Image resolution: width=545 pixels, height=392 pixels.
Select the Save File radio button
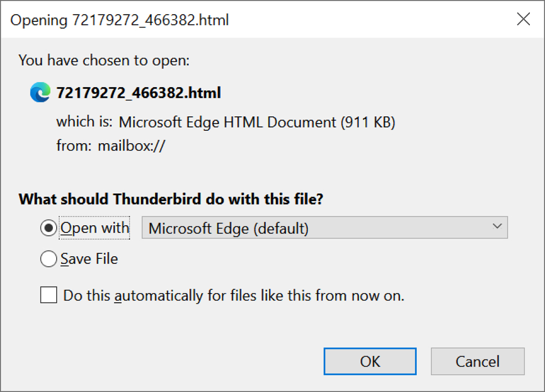coord(48,259)
